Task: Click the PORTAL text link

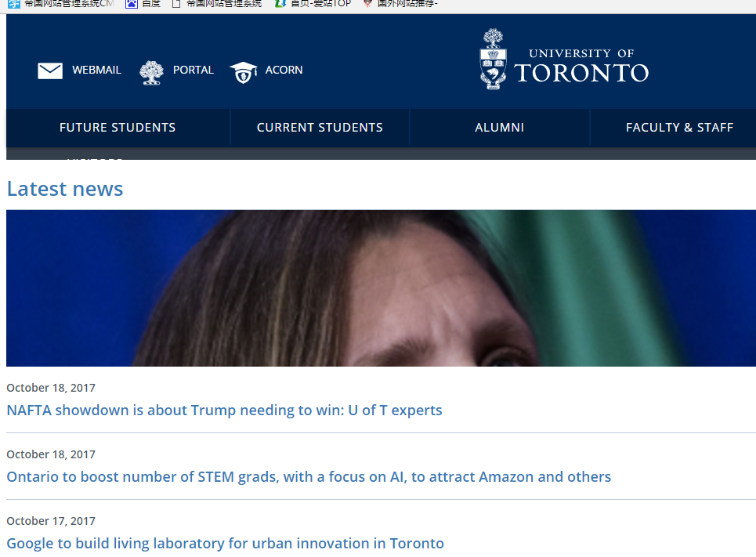Action: (x=193, y=71)
